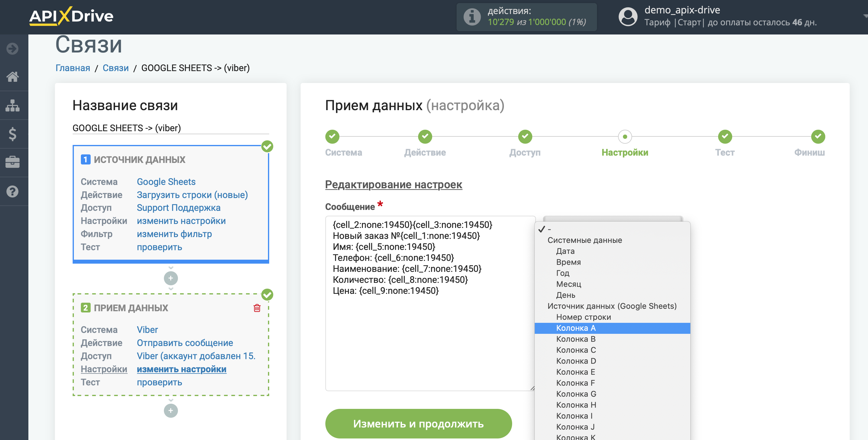Select Номер строки option

click(x=612, y=317)
